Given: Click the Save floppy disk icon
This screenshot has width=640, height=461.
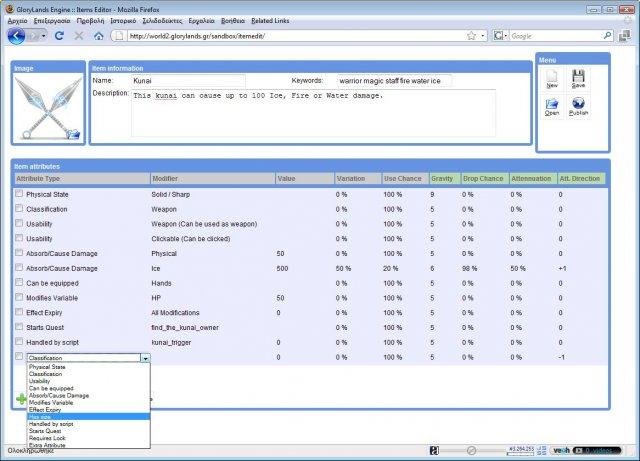Looking at the screenshot, I should pos(578,78).
